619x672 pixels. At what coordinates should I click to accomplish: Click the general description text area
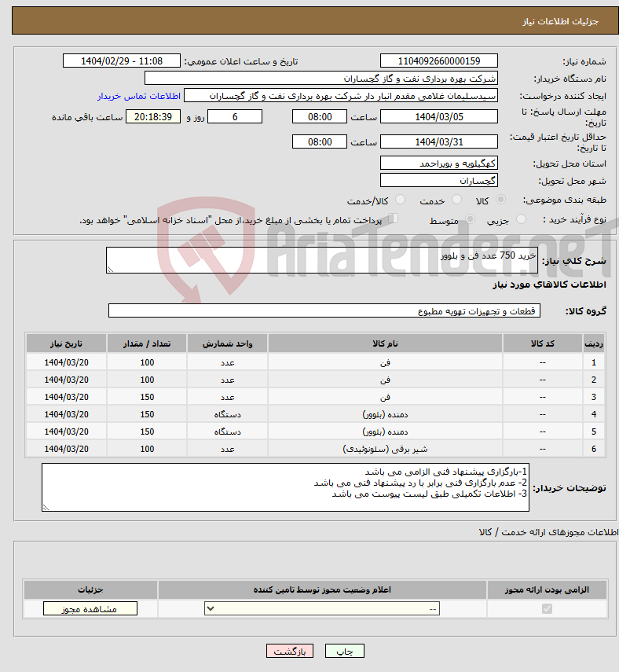click(322, 260)
